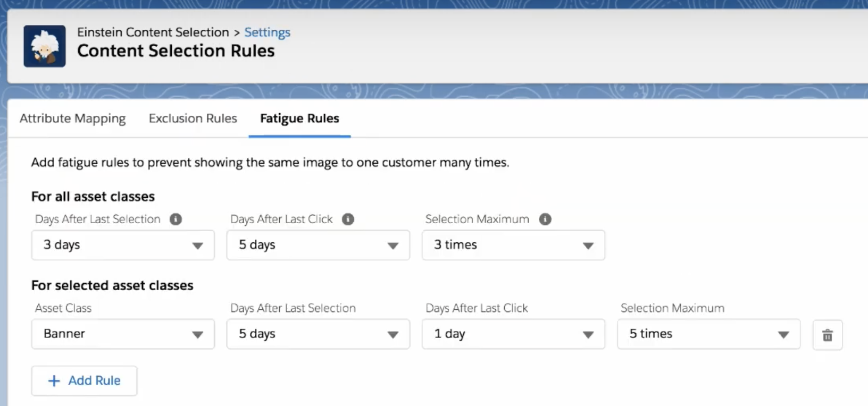Viewport: 868px width, 406px height.
Task: Click the Content Selection Rules page title
Action: [x=176, y=51]
